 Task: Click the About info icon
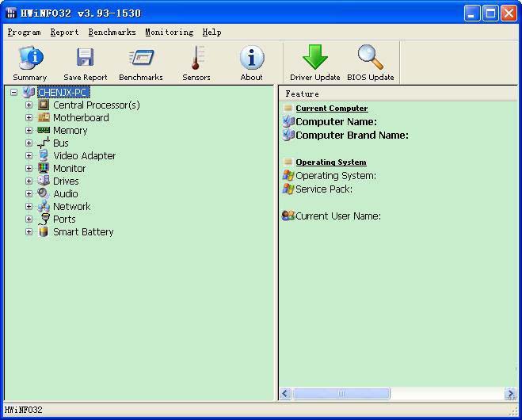pyautogui.click(x=251, y=63)
